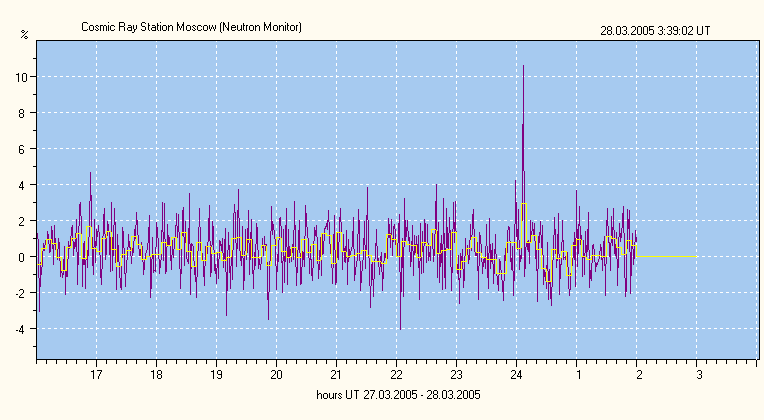Screen dimensions: 764x420
Task: Click the top of the tallest spike
Action: pyautogui.click(x=523, y=67)
